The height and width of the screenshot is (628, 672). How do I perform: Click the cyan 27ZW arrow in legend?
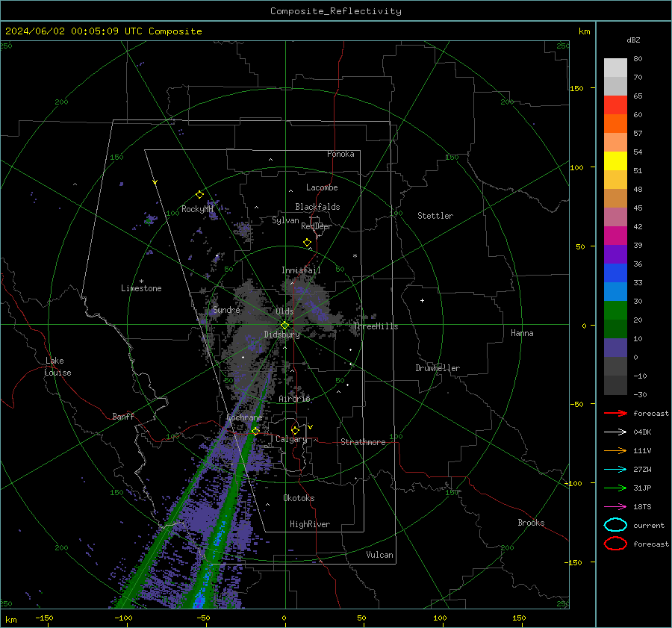pos(615,470)
